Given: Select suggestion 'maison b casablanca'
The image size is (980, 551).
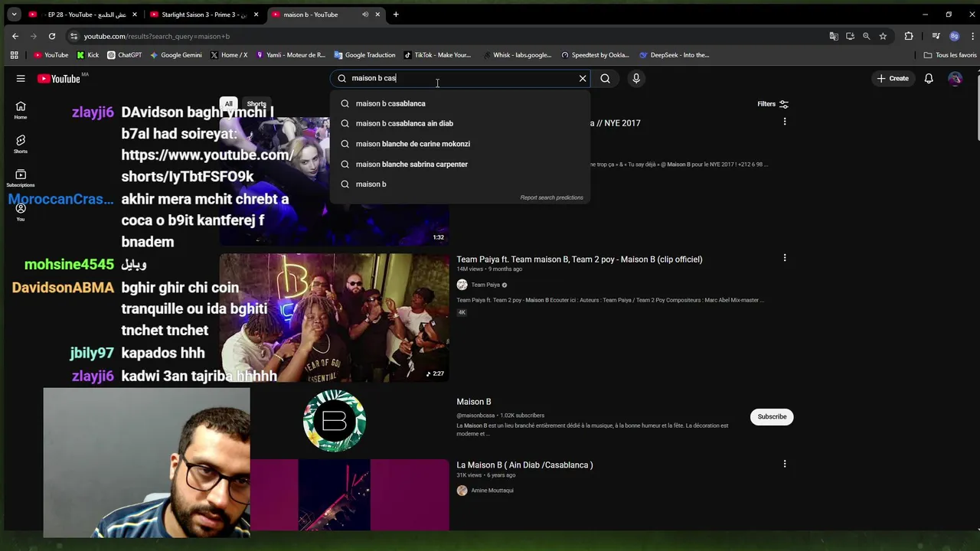Looking at the screenshot, I should pyautogui.click(x=460, y=103).
